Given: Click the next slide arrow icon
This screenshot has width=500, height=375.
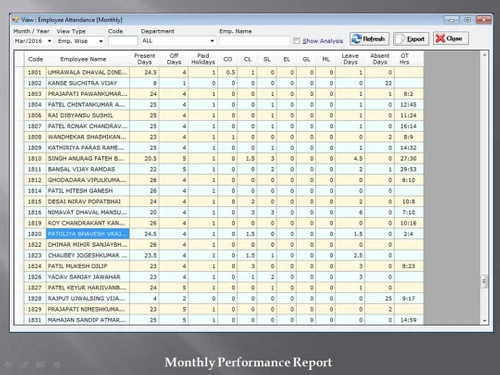Looking at the screenshot, I should tap(57, 365).
